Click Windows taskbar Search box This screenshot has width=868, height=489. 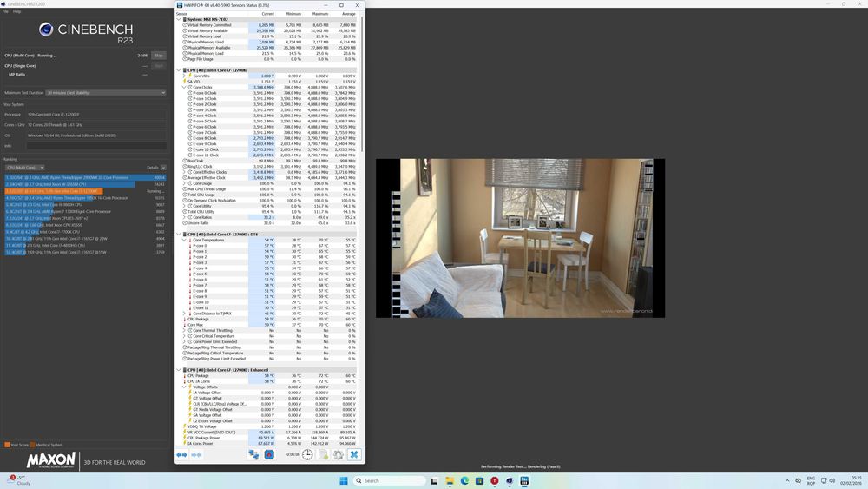[390, 480]
